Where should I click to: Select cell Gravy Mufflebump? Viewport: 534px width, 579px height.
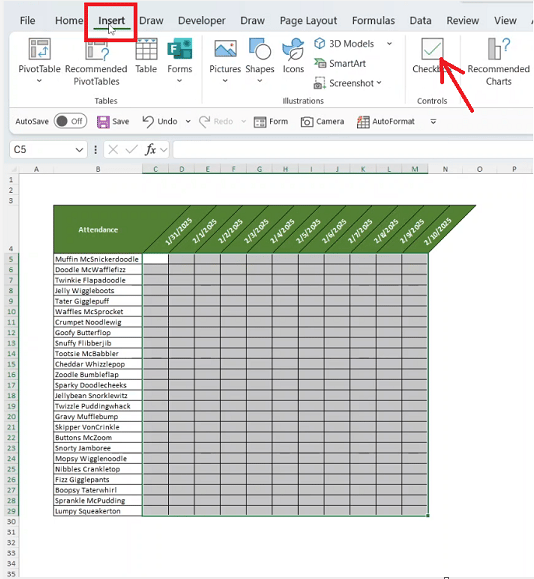[98, 417]
